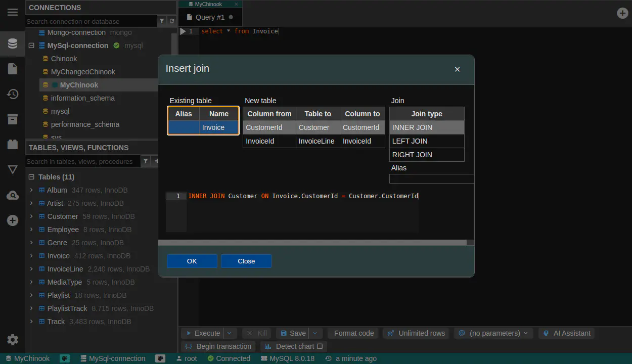
Task: Click Search in tables, views, procedures field
Action: (82, 161)
